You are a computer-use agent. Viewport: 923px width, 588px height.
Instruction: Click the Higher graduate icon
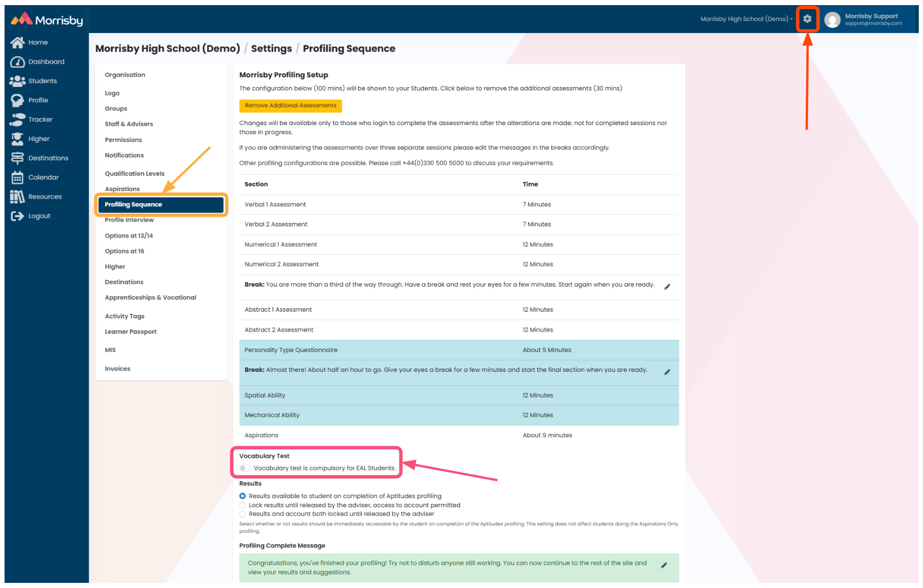17,139
